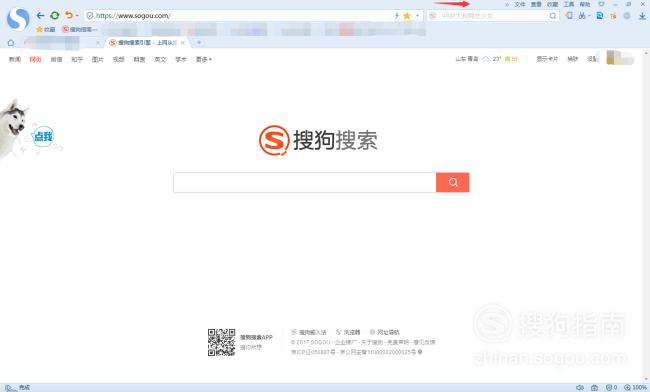This screenshot has width=650, height=392.
Task: Open the undo-tab history dropdown arrow
Action: (77, 16)
